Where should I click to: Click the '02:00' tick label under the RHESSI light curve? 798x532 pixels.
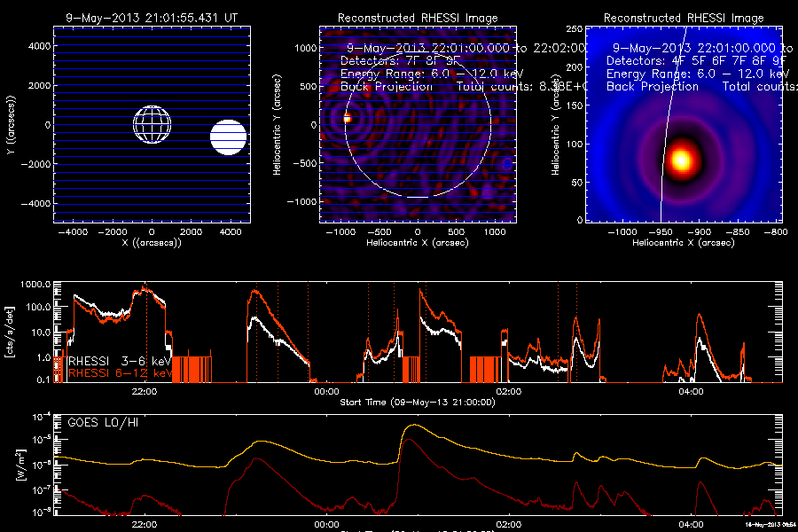point(509,392)
